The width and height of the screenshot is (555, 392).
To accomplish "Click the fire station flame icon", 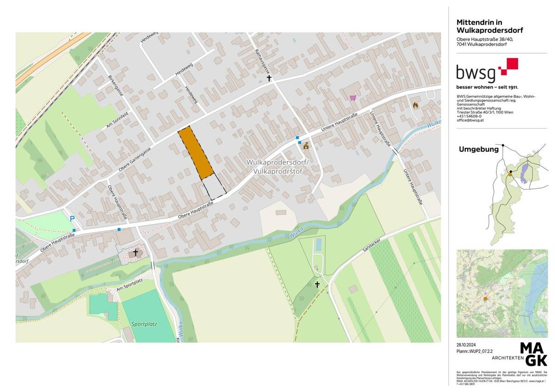I will (415, 105).
